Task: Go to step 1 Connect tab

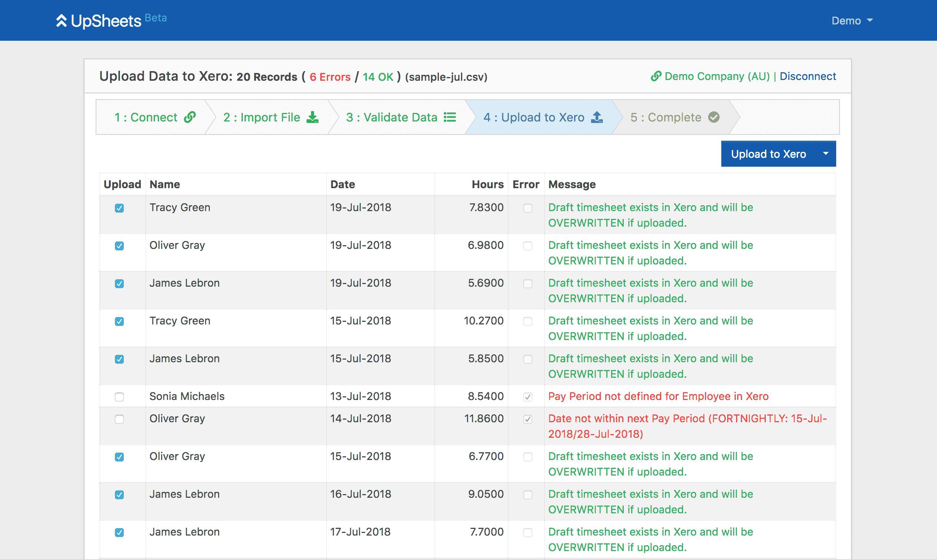Action: point(146,117)
